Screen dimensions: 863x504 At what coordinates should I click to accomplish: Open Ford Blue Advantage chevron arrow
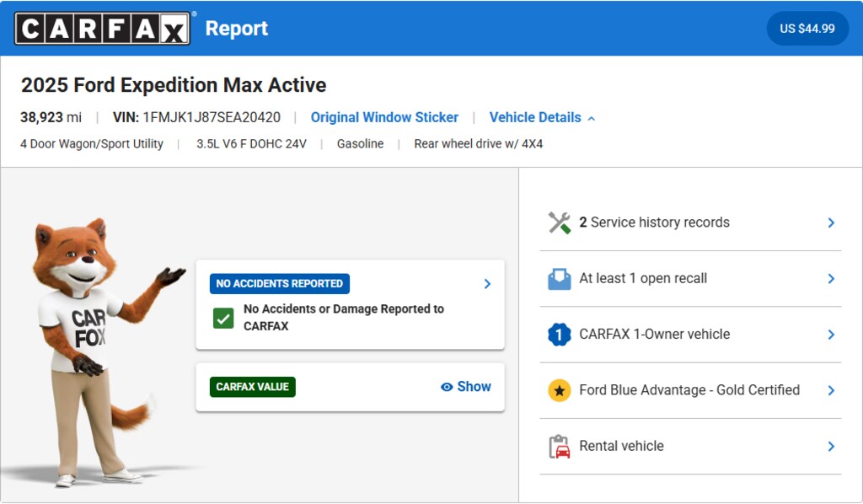(x=831, y=390)
